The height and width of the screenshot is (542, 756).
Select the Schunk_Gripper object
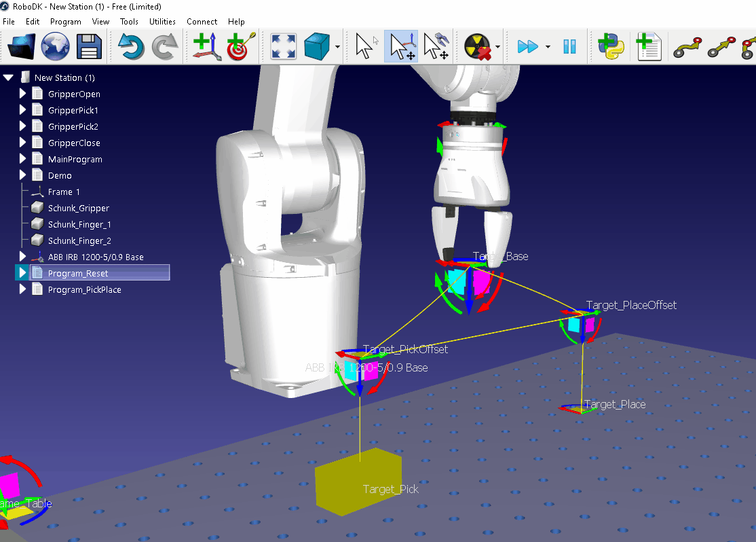point(79,208)
